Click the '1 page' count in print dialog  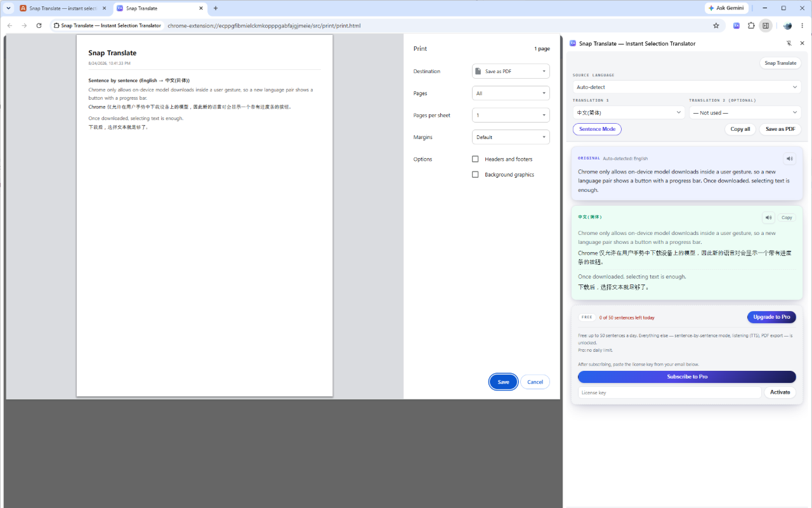[x=542, y=49]
